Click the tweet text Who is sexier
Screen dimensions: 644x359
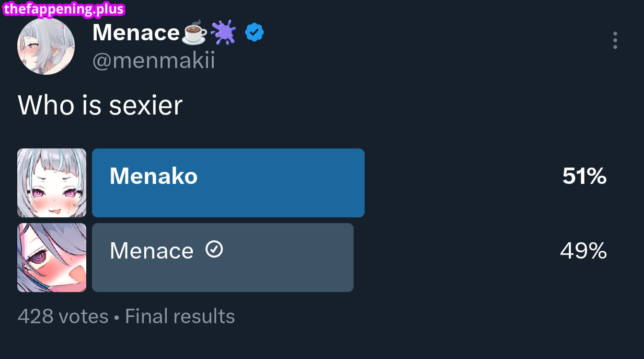(x=100, y=105)
